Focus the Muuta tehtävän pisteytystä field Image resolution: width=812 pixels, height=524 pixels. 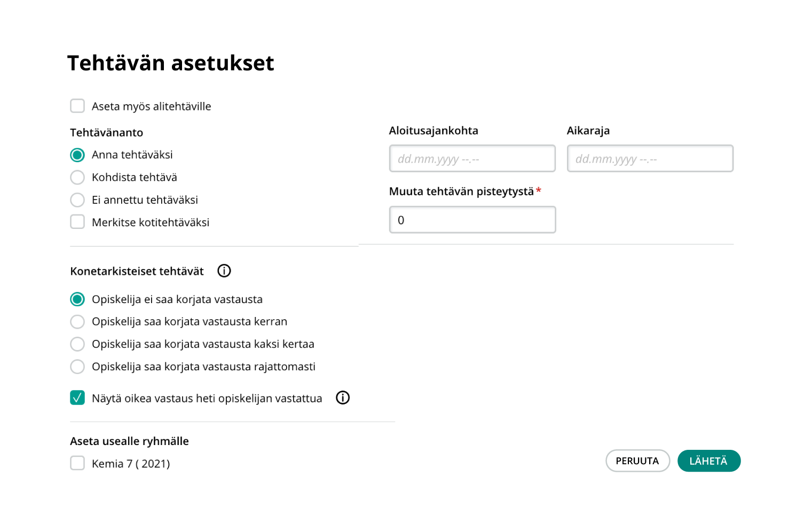(x=472, y=220)
